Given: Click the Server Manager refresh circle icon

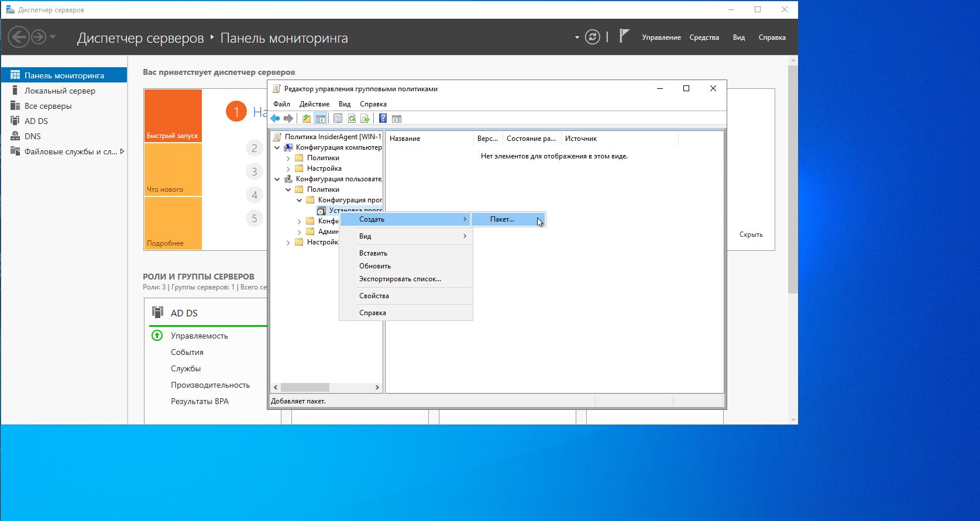Looking at the screenshot, I should click(593, 37).
